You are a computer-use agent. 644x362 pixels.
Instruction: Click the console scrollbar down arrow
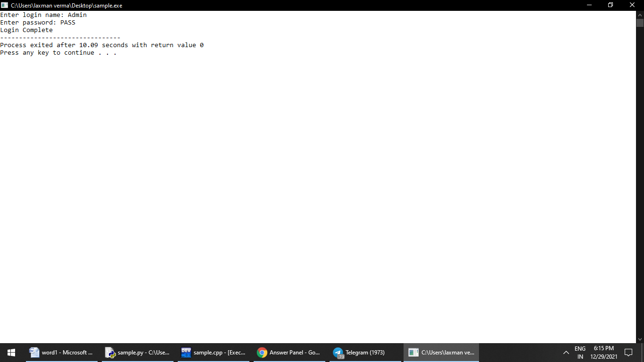click(x=640, y=339)
